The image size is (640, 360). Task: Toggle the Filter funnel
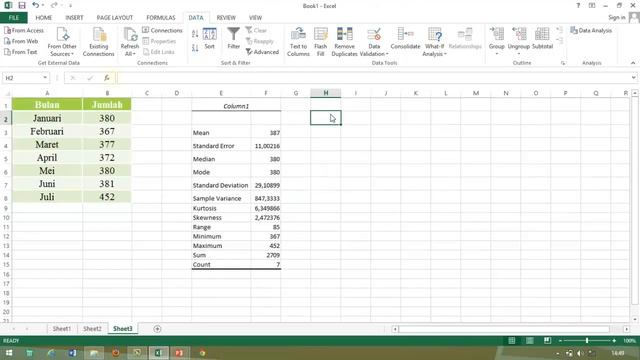point(233,39)
